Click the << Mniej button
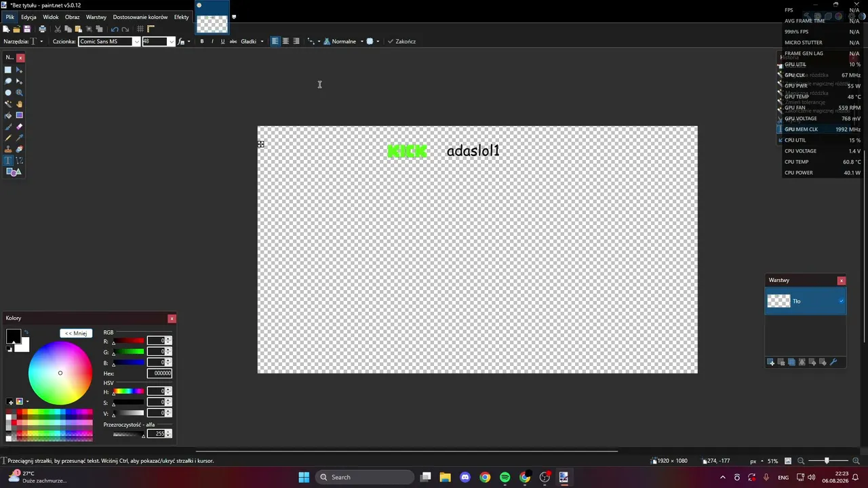The width and height of the screenshot is (868, 488). coord(76,333)
